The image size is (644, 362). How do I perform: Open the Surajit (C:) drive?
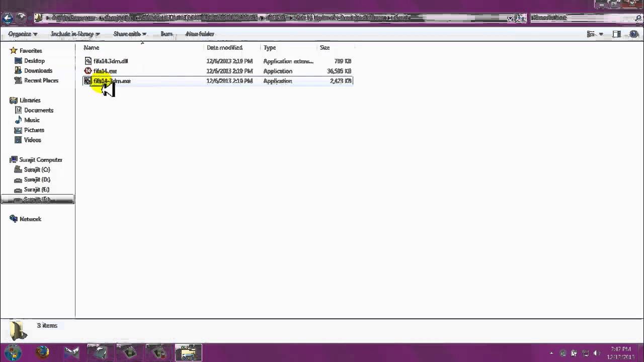32,169
